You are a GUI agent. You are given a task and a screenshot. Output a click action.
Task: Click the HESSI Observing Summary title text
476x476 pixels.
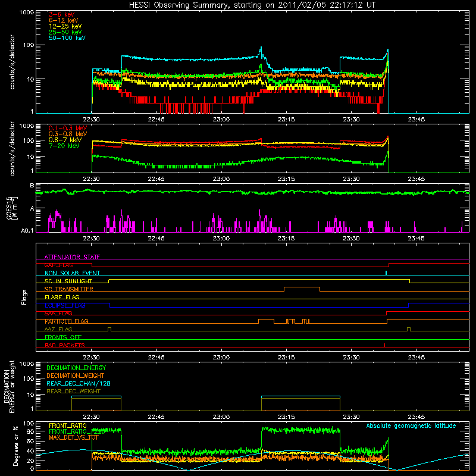coord(252,5)
